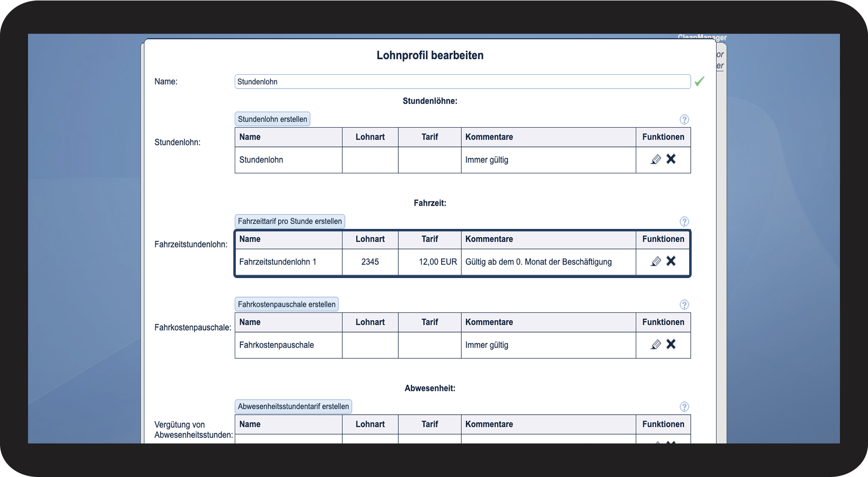Click the Lohnprofil bearbeiten dialog title
868x477 pixels.
pyautogui.click(x=430, y=56)
